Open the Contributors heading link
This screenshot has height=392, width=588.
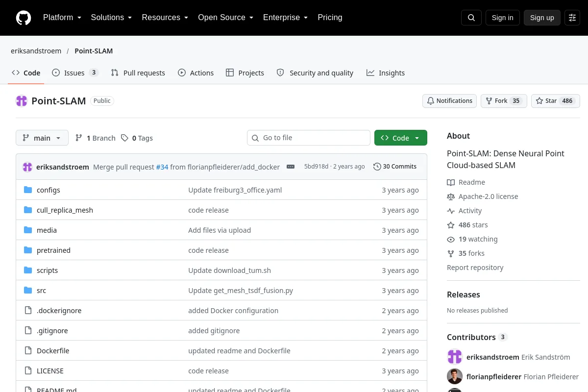[477, 337]
